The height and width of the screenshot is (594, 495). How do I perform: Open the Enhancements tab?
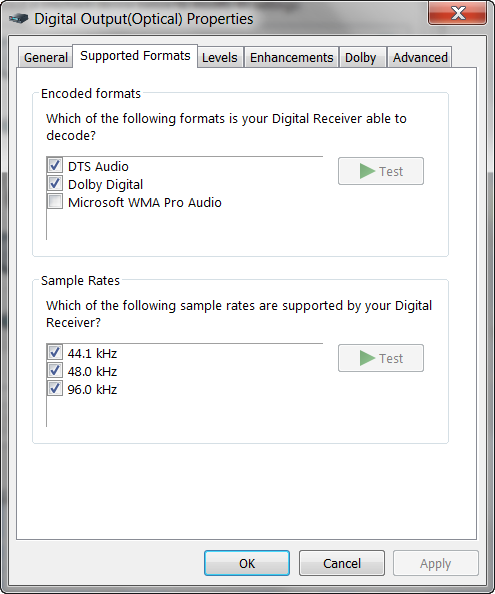[291, 58]
